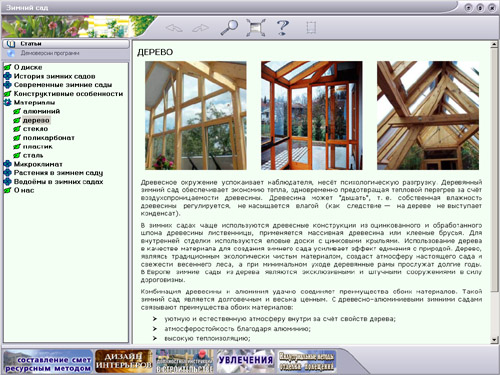Click the globe icon beside Демоверсии программ
This screenshot has height=375, width=500.
point(11,53)
